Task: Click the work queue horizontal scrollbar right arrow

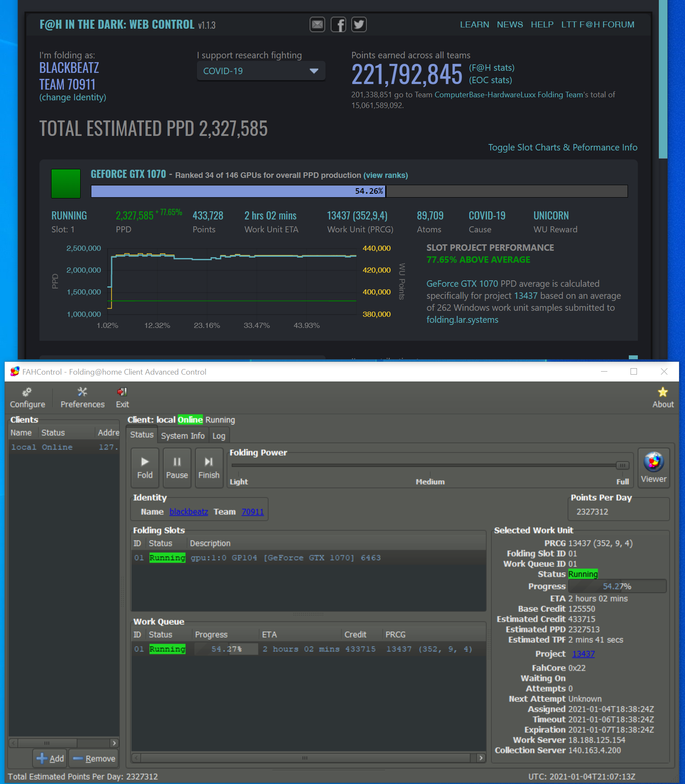Action: 481,758
